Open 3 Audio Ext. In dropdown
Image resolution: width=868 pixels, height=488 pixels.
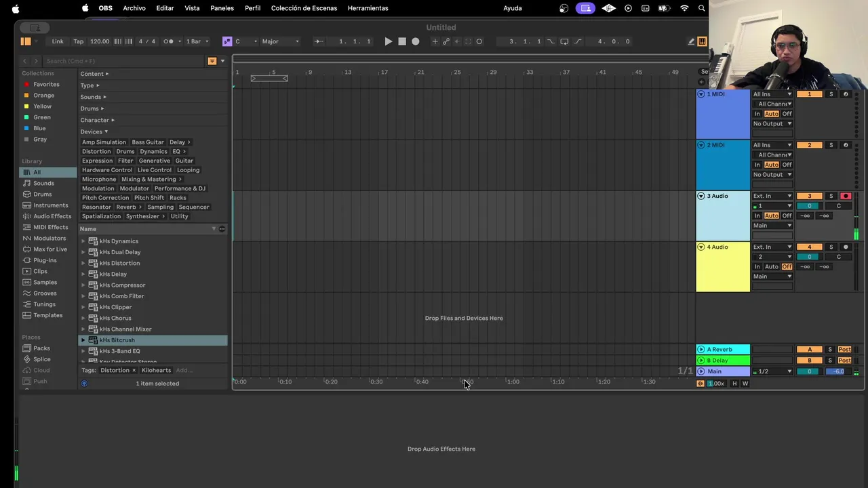(772, 196)
